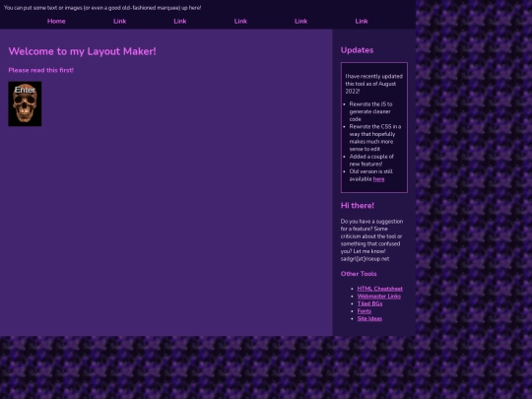The image size is (532, 399).
Task: Click the header marquee placeholder text
Action: pos(102,8)
